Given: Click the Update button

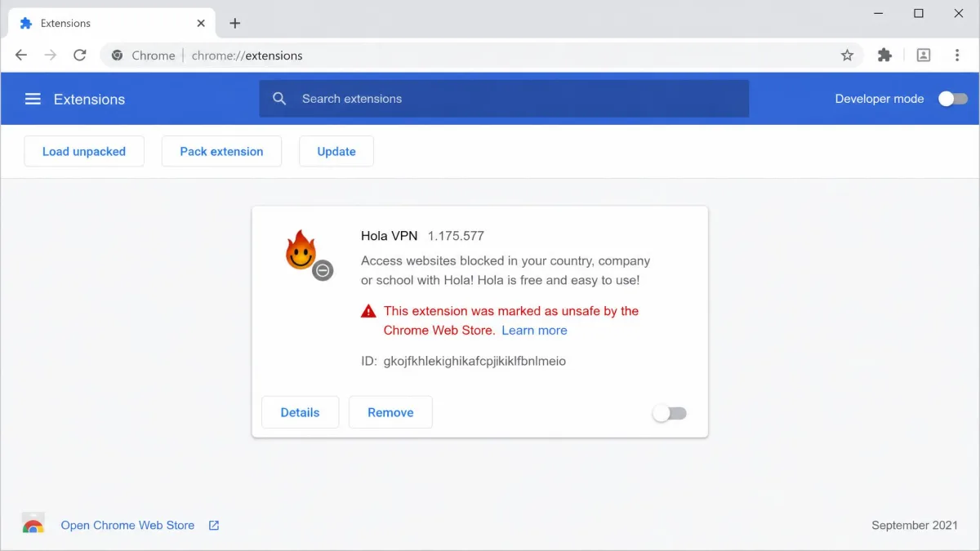Looking at the screenshot, I should click(336, 151).
